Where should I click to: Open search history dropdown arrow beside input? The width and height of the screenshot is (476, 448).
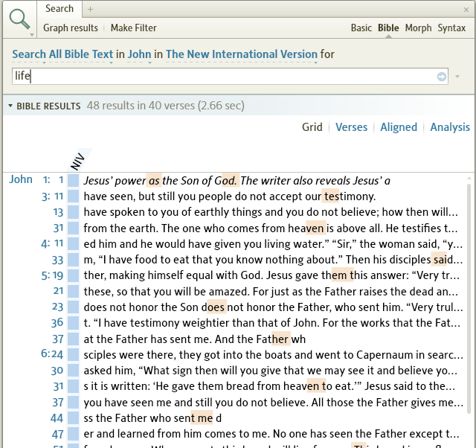[457, 77]
